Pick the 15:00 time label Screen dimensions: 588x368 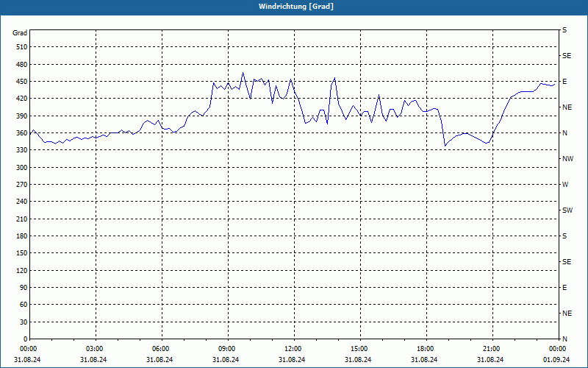pos(359,349)
